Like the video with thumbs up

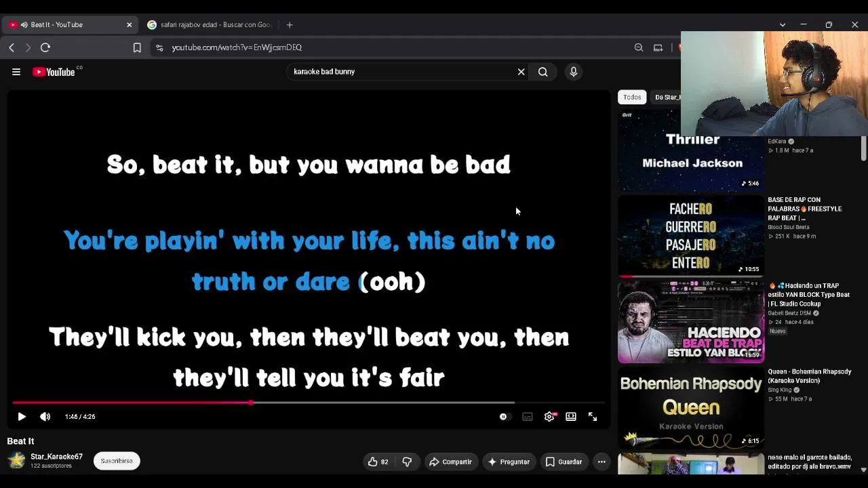tap(378, 462)
